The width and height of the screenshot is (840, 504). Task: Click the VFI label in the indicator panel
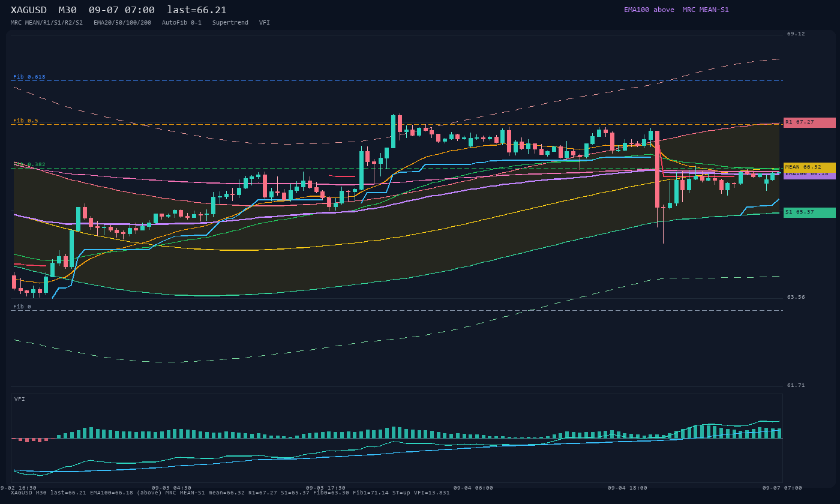(x=20, y=399)
